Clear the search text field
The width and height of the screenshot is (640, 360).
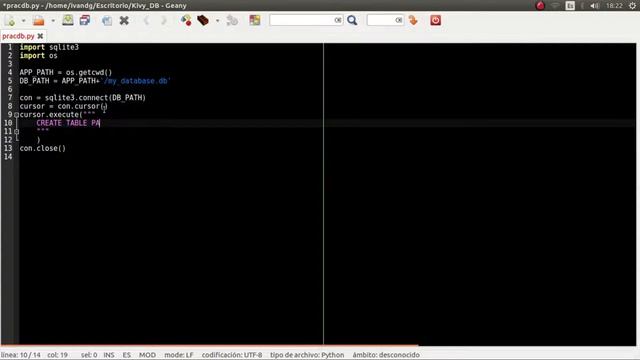click(x=338, y=20)
